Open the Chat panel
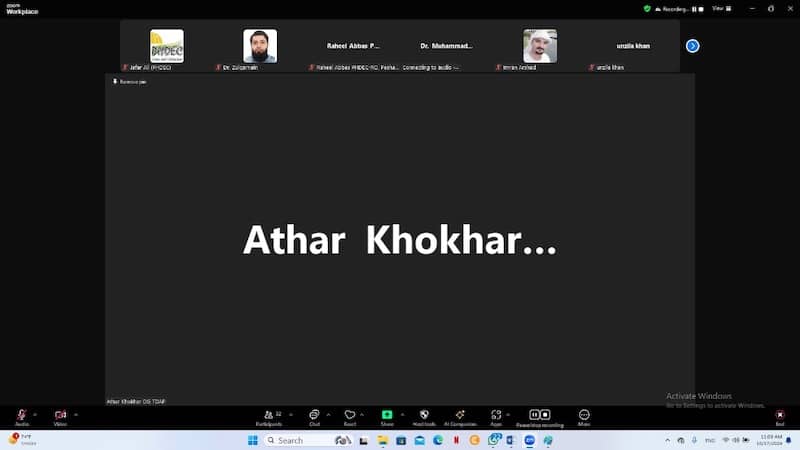800x450 pixels. [x=314, y=415]
